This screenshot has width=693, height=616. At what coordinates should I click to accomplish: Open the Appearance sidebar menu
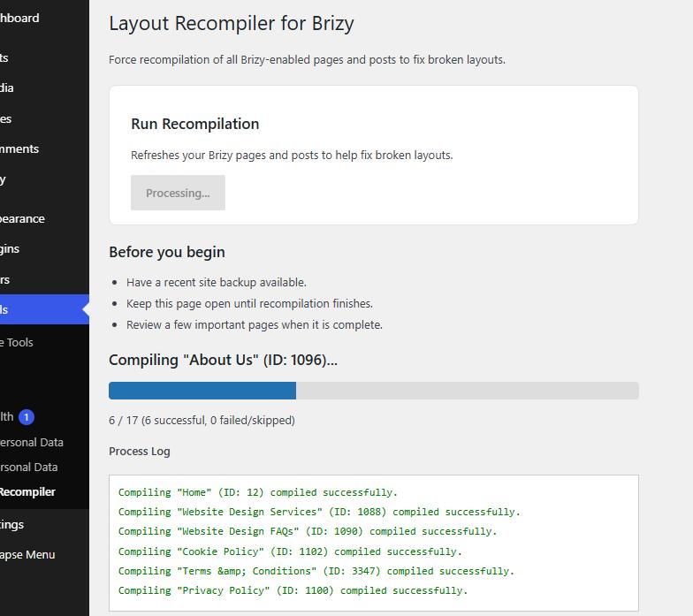click(22, 219)
